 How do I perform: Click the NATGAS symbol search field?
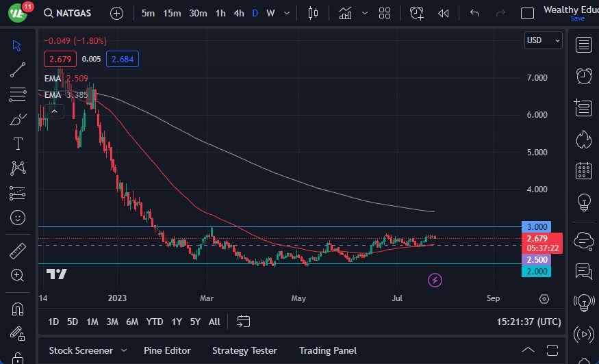pos(73,13)
